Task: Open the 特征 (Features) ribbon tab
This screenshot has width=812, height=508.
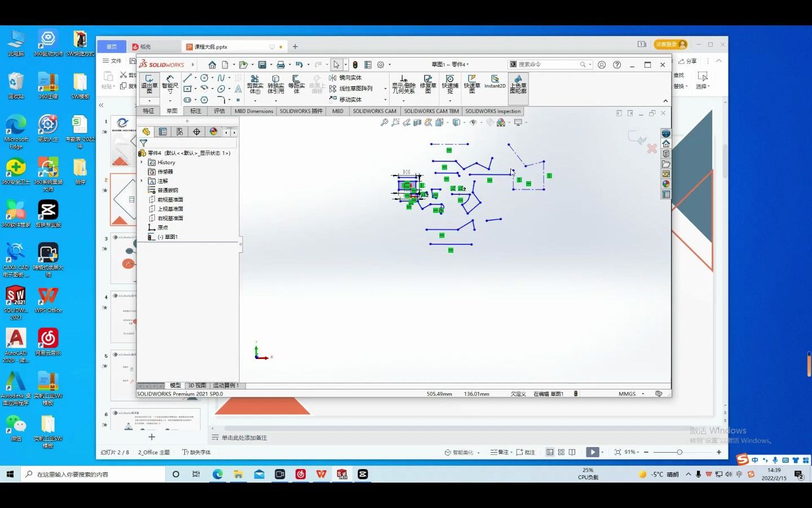Action: 148,111
